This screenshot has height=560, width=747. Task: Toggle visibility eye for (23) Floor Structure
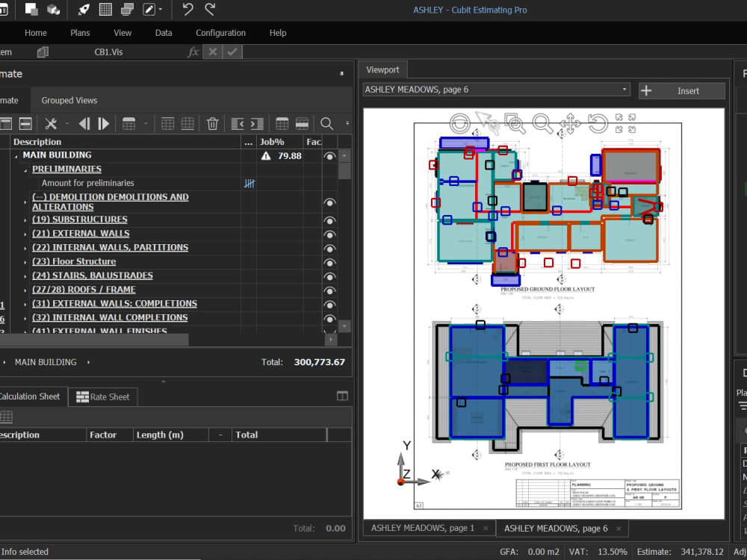pyautogui.click(x=329, y=262)
